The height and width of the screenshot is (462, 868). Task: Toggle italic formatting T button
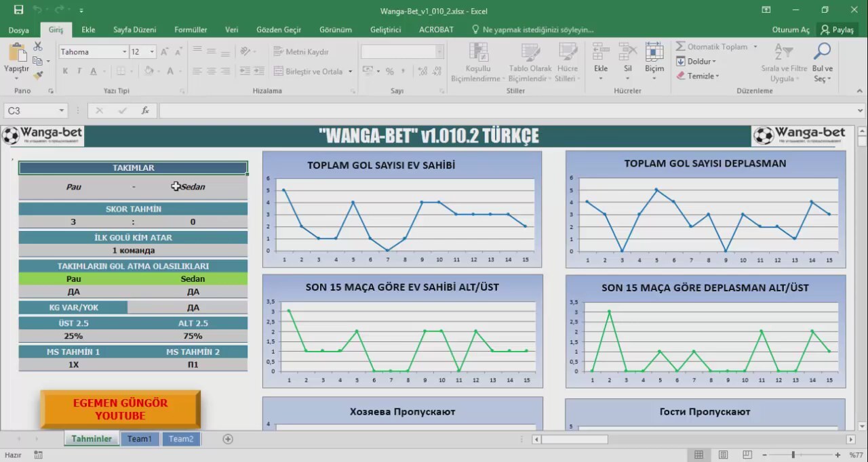79,71
